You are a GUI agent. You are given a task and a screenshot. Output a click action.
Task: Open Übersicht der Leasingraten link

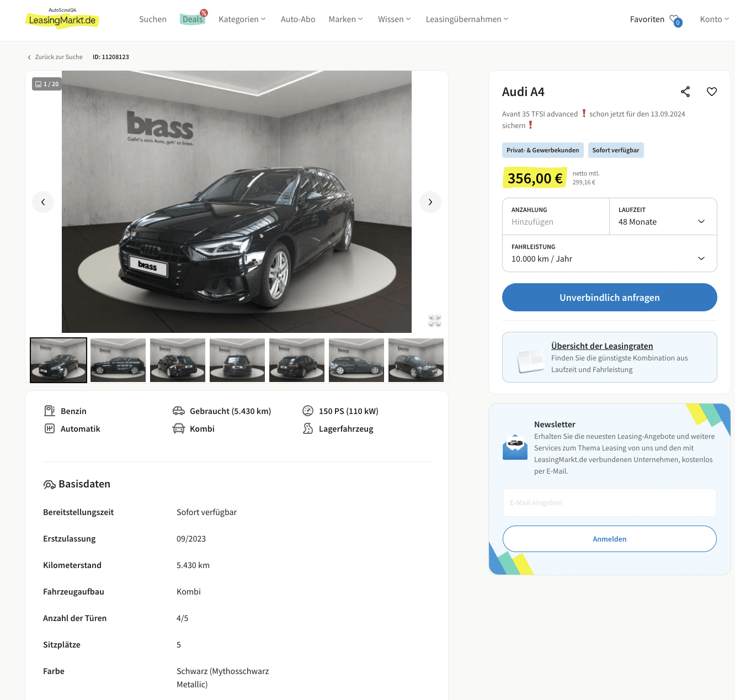click(602, 346)
